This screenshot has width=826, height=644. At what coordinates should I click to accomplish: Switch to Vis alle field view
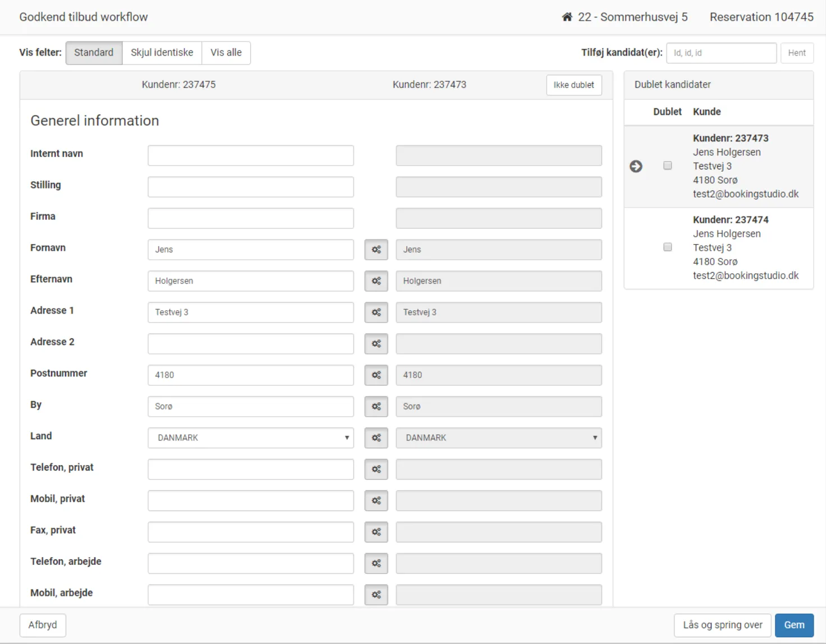pyautogui.click(x=226, y=53)
